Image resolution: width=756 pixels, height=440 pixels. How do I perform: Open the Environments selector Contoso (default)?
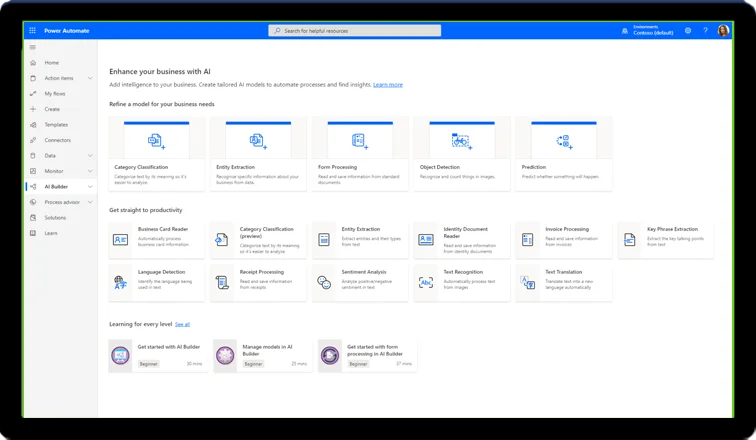(x=647, y=31)
